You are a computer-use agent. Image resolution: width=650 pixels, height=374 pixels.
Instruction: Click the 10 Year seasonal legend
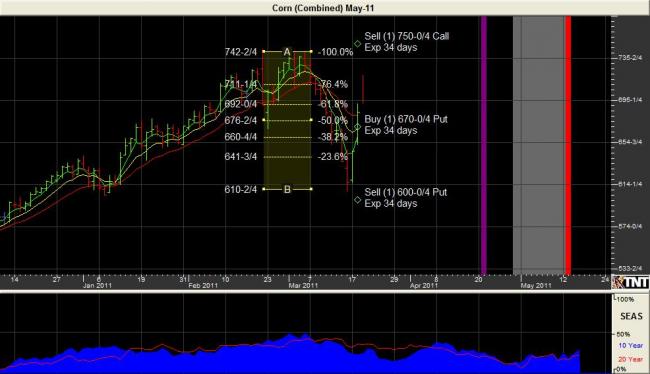point(631,345)
